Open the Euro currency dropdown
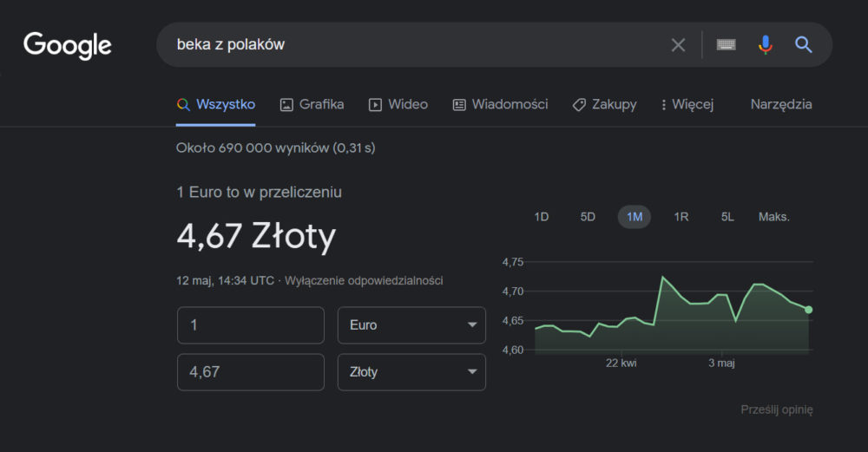Image resolution: width=868 pixels, height=452 pixels. click(411, 325)
